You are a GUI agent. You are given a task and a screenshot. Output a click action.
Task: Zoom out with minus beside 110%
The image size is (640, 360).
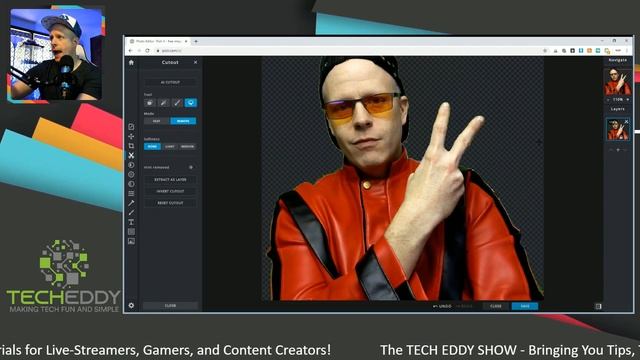point(609,100)
